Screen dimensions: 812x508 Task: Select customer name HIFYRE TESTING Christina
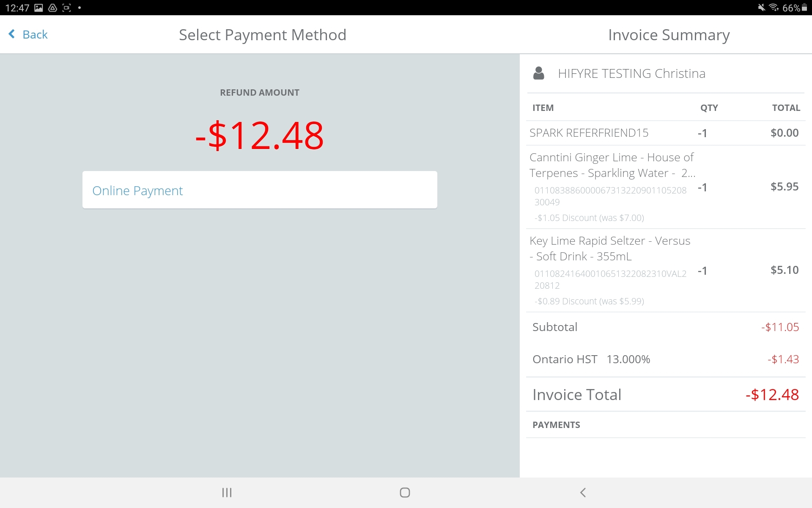631,74
